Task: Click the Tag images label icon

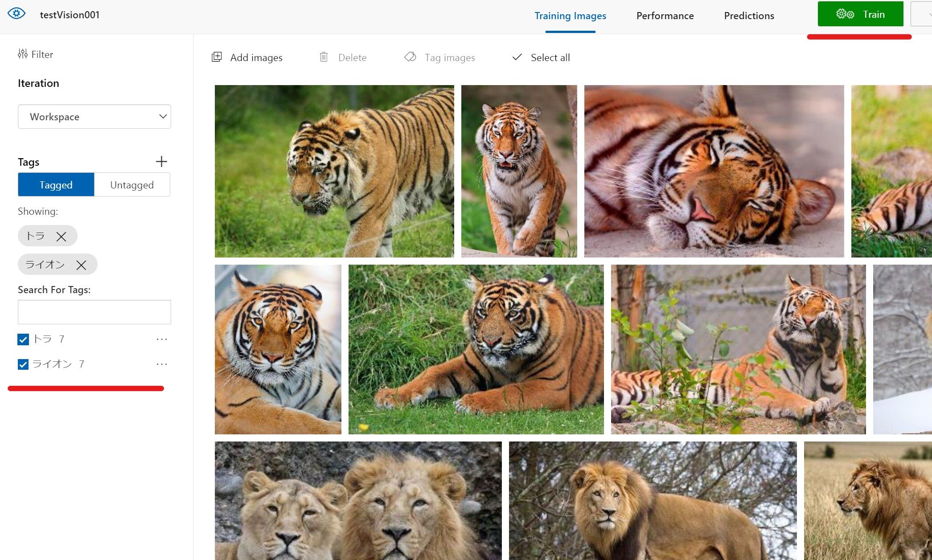Action: (410, 57)
